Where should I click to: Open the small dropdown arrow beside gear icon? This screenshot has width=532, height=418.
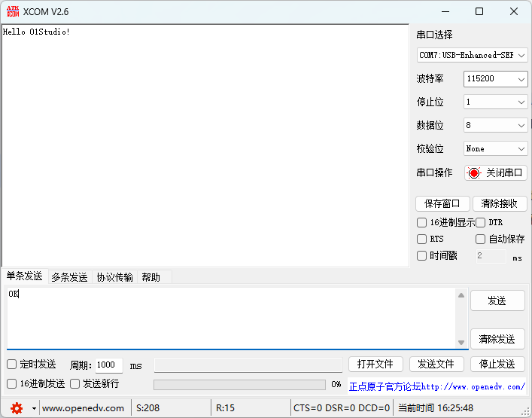pos(34,408)
